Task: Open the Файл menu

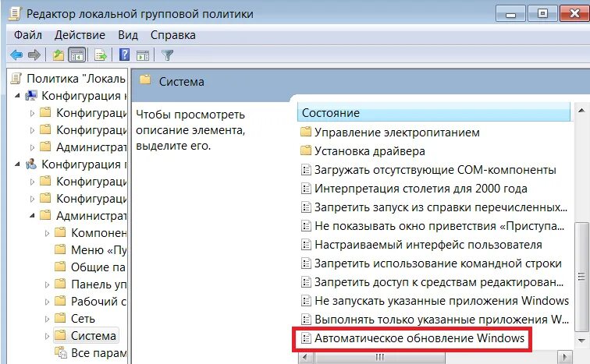Action: pyautogui.click(x=28, y=35)
